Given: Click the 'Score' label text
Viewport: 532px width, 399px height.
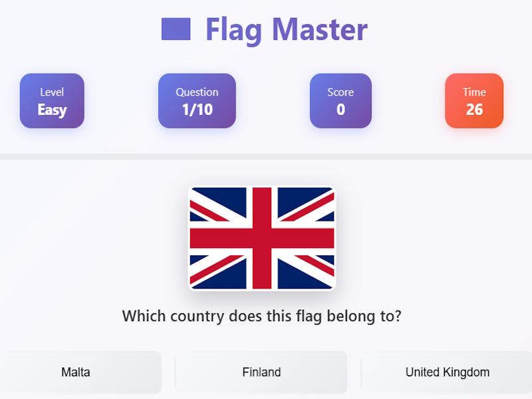Looking at the screenshot, I should point(340,92).
